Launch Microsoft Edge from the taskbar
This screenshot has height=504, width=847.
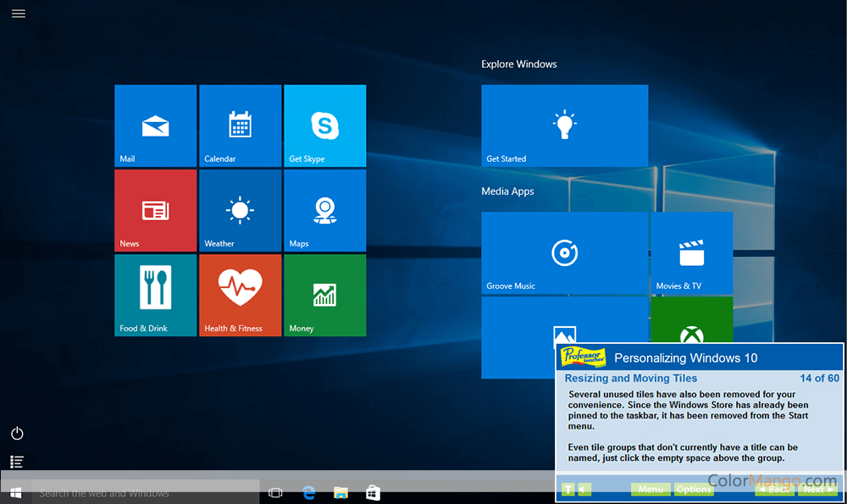tap(309, 493)
